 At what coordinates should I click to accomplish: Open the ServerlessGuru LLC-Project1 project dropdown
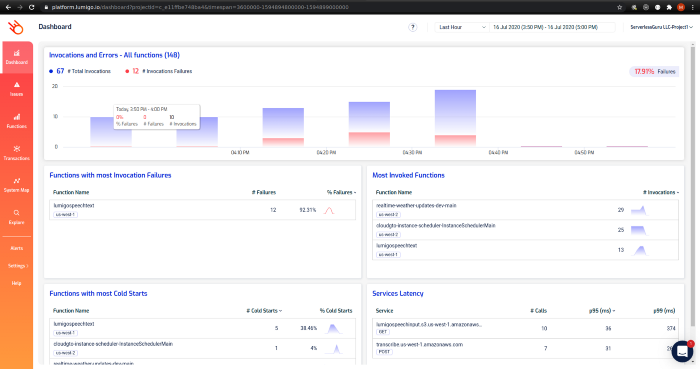661,27
